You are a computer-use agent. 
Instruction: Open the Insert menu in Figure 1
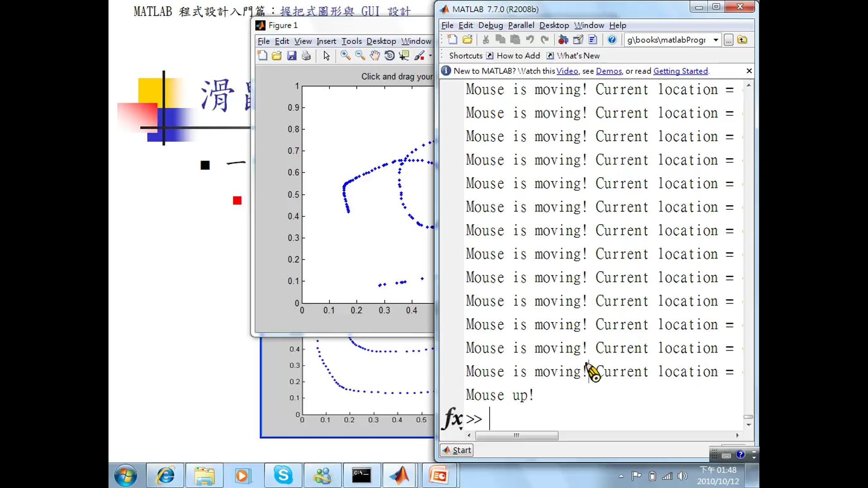click(326, 41)
